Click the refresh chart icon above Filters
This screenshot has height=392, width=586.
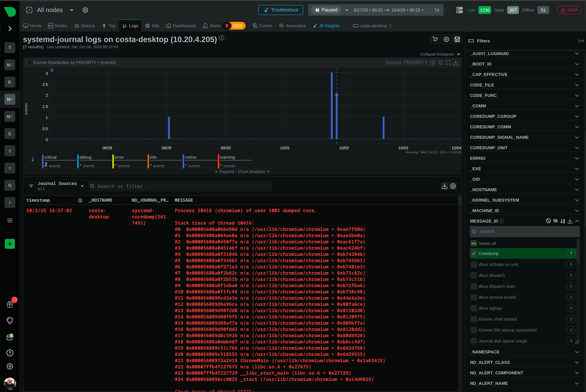click(436, 39)
